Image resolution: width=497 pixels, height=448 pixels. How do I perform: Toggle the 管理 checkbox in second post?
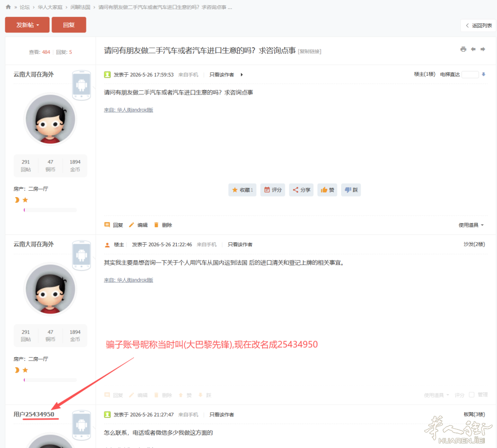(x=472, y=395)
